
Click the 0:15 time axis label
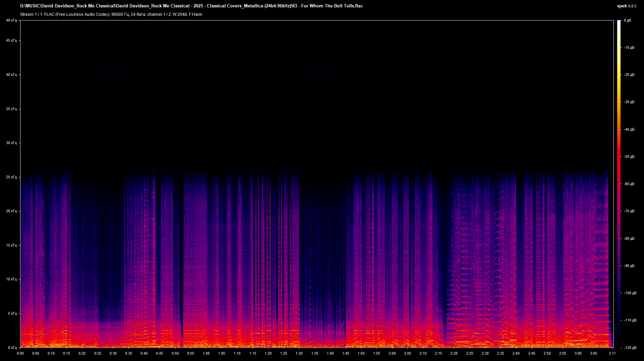[x=67, y=353]
